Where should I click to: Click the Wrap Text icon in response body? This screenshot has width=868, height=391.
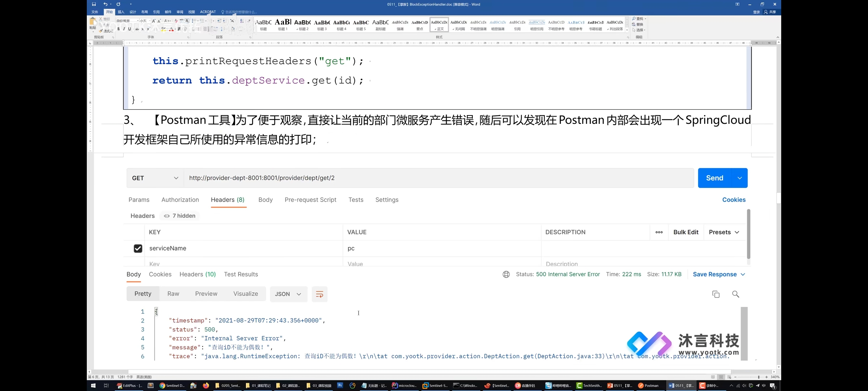pos(319,294)
